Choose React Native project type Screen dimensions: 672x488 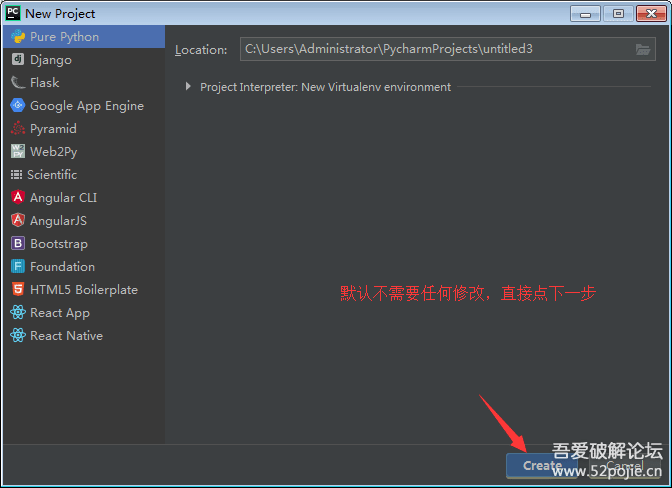[84, 335]
